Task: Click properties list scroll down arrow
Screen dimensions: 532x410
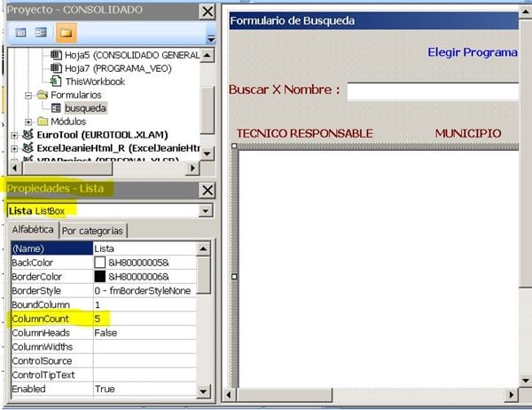Action: click(x=203, y=391)
